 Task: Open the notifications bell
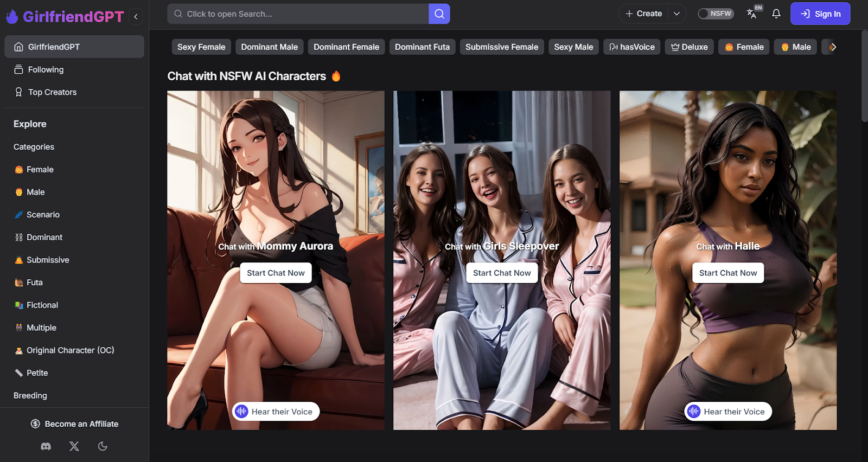(x=776, y=14)
